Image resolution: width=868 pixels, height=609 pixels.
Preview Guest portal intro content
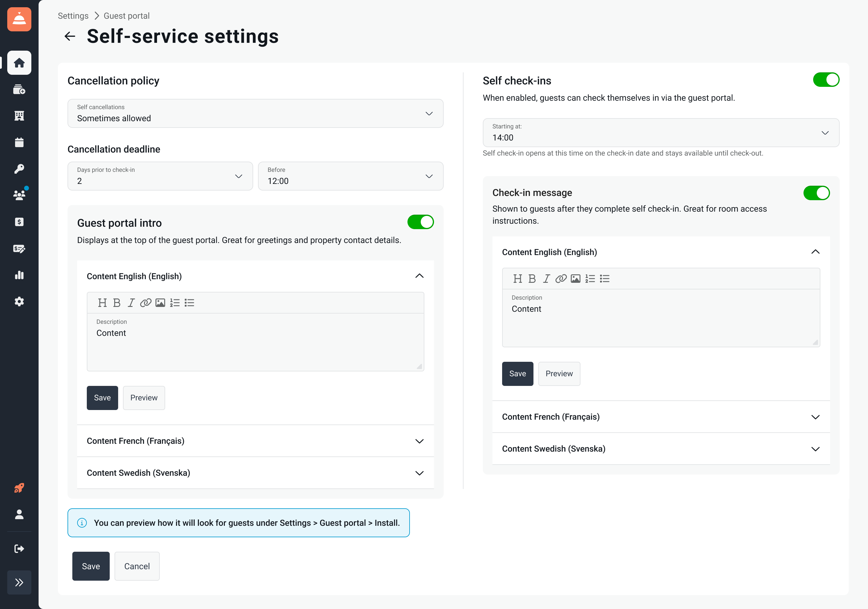144,398
